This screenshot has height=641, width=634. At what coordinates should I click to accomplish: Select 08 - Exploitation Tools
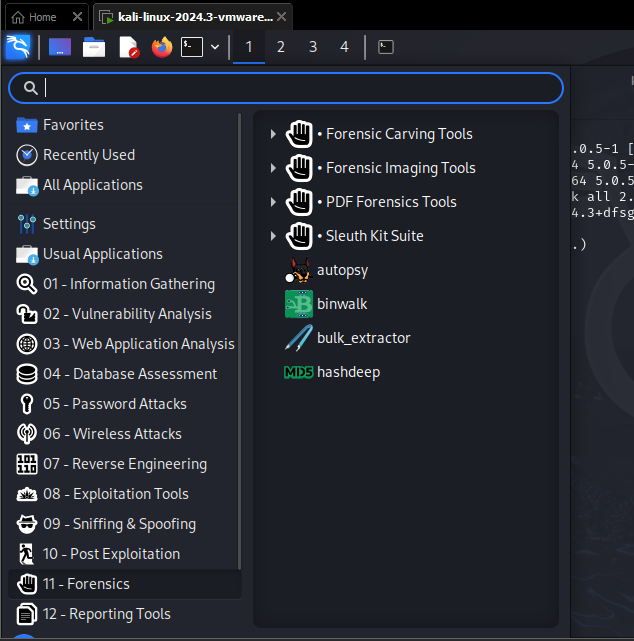(124, 494)
